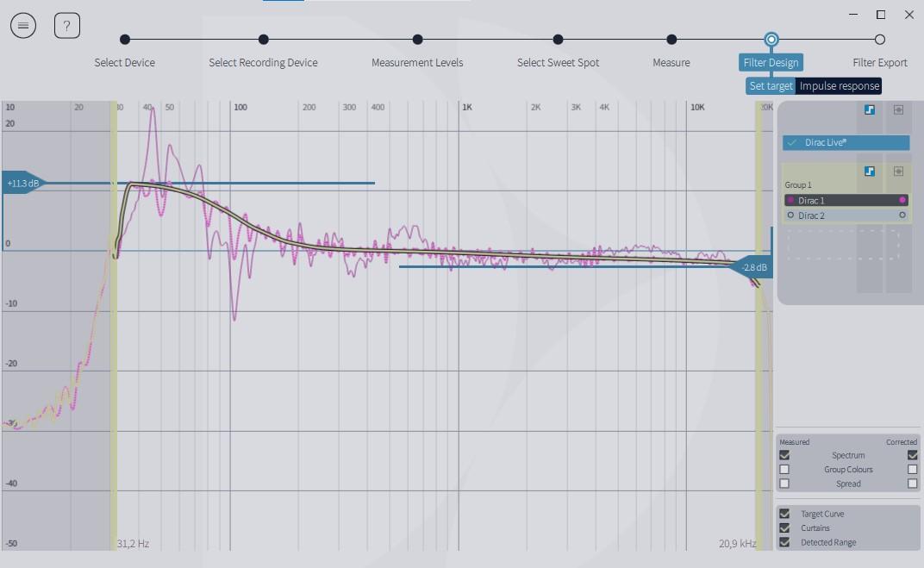This screenshot has width=924, height=568.
Task: Click the -2.8 dB level handle
Action: (x=753, y=268)
